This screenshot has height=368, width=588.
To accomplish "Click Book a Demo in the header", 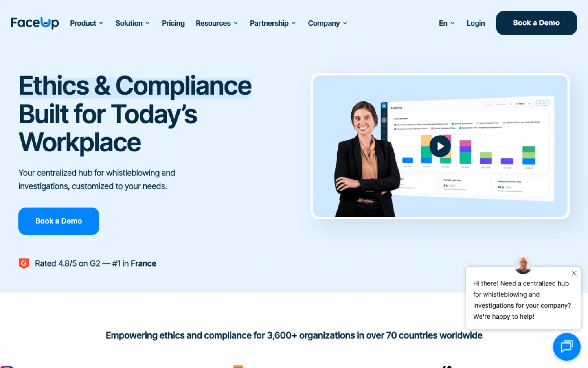I will point(536,23).
